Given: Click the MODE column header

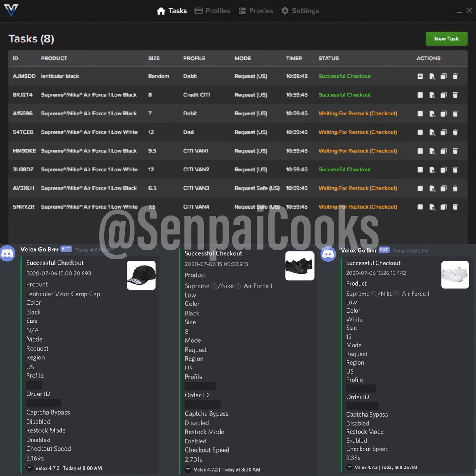Looking at the screenshot, I should pos(243,58).
